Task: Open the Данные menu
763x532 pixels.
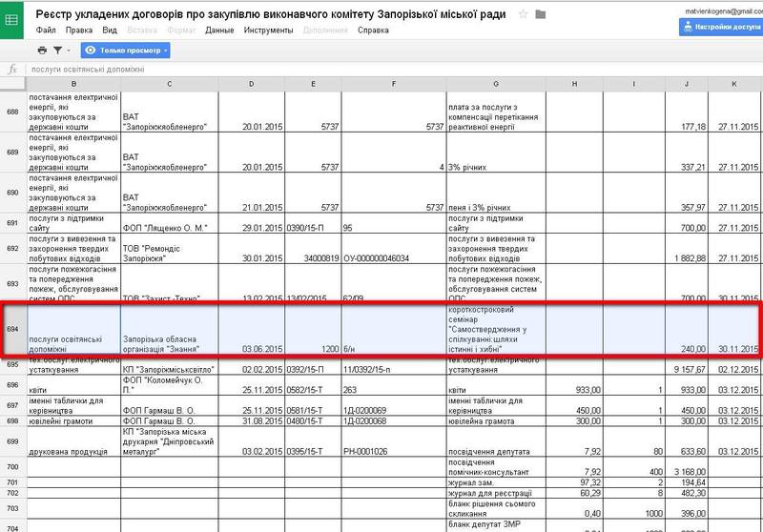Action: (x=219, y=31)
